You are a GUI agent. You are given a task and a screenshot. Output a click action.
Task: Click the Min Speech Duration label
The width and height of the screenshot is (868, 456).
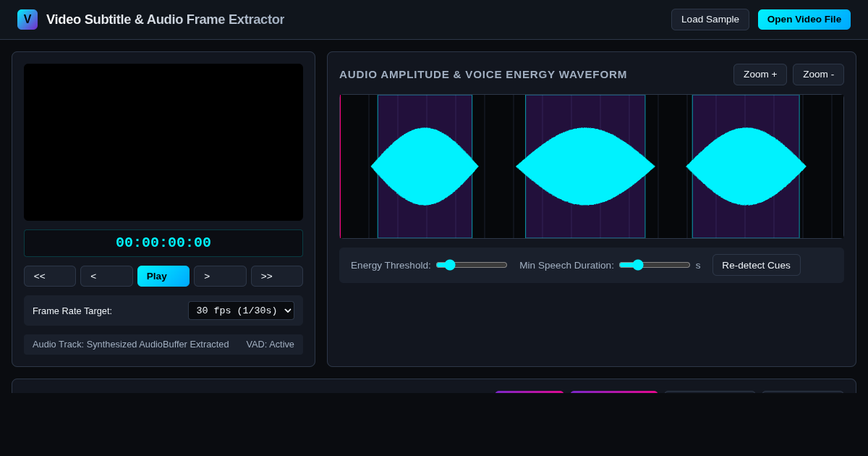tap(566, 265)
